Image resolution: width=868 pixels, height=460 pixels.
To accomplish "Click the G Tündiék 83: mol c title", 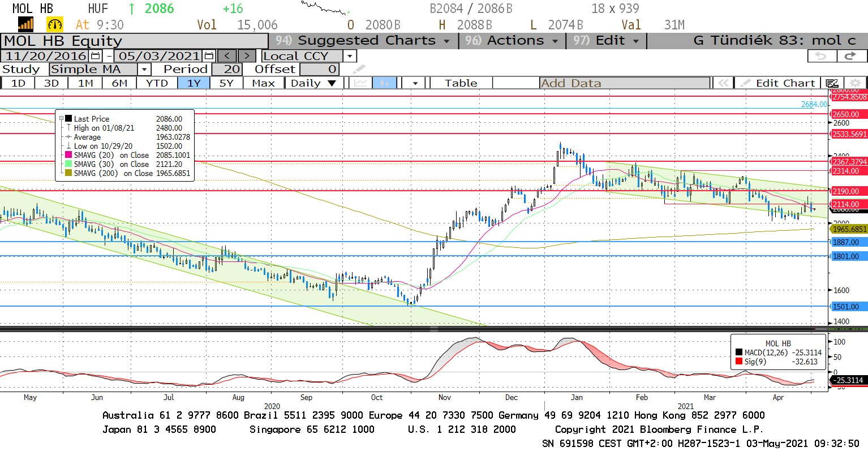I will click(774, 41).
